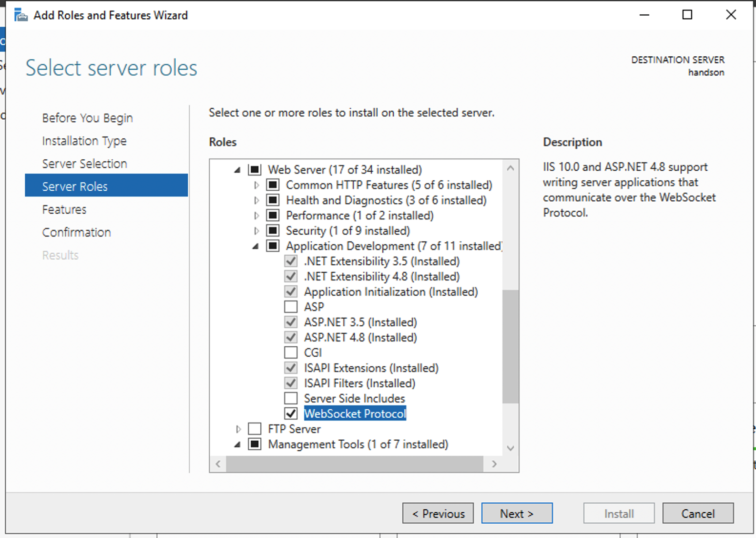Expand Common HTTP Features node
The height and width of the screenshot is (538, 756).
point(256,185)
